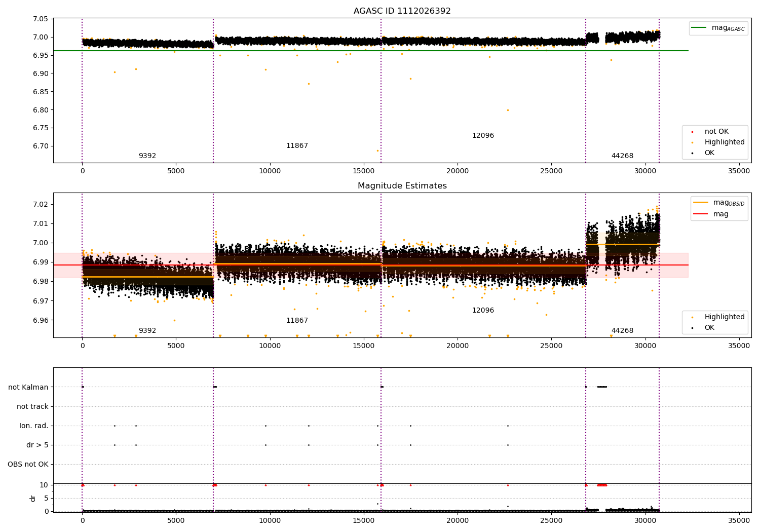This screenshot has width=760, height=532.
Task: Click the 'Ion. rad.' row label
Action: [34, 426]
